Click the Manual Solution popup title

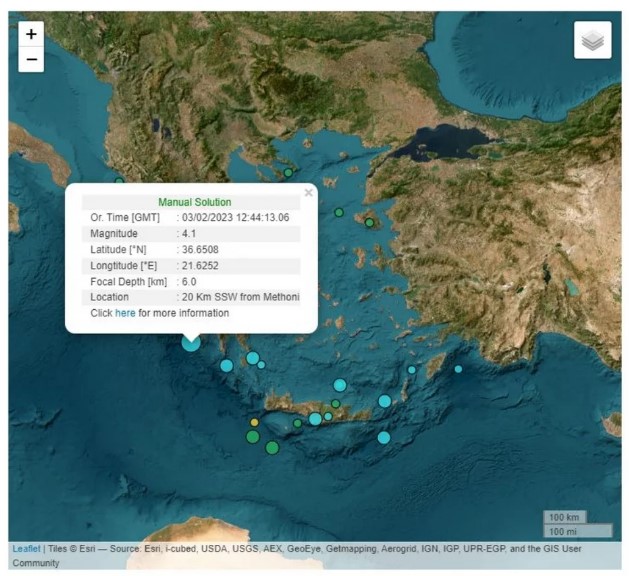(x=194, y=202)
